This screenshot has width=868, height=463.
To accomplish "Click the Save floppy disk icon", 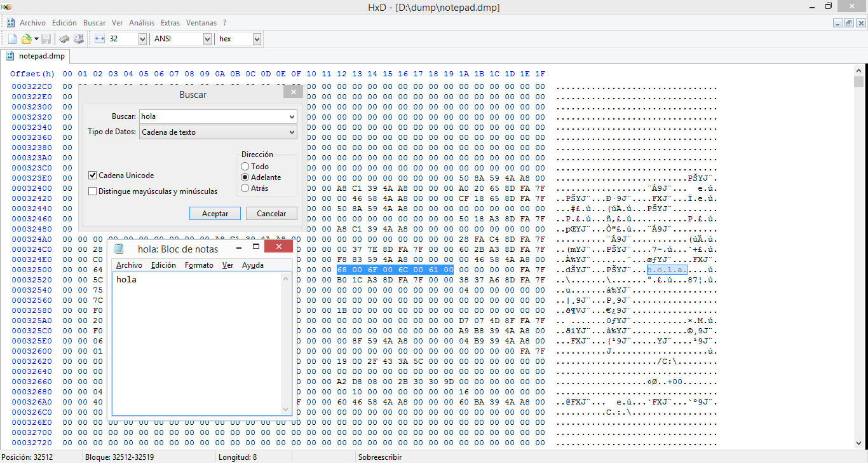I will pos(46,39).
